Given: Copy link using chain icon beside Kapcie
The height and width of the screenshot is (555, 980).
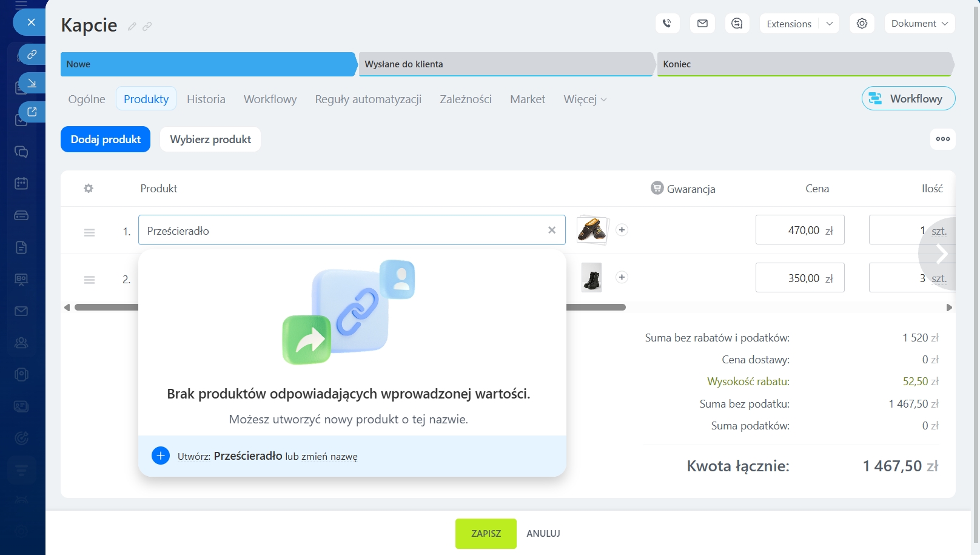Looking at the screenshot, I should coord(147,27).
